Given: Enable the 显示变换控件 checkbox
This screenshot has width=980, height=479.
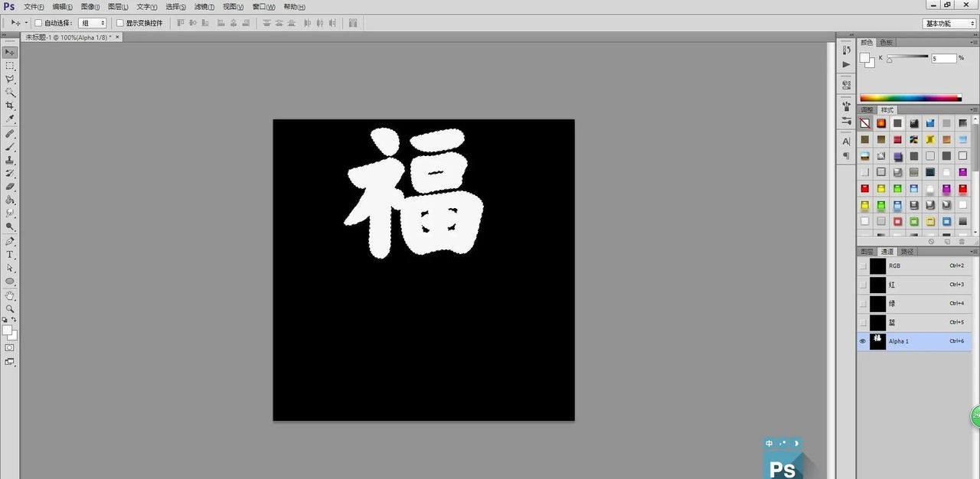Looking at the screenshot, I should click(x=119, y=23).
